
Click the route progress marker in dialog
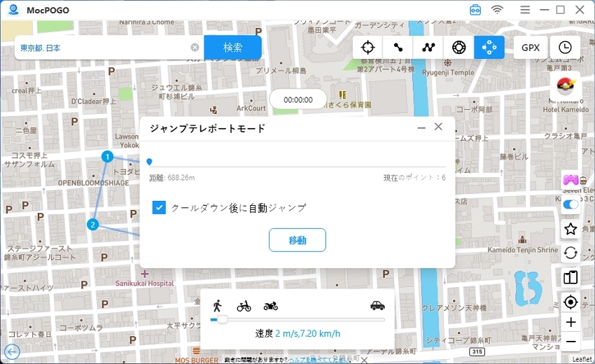pos(149,162)
